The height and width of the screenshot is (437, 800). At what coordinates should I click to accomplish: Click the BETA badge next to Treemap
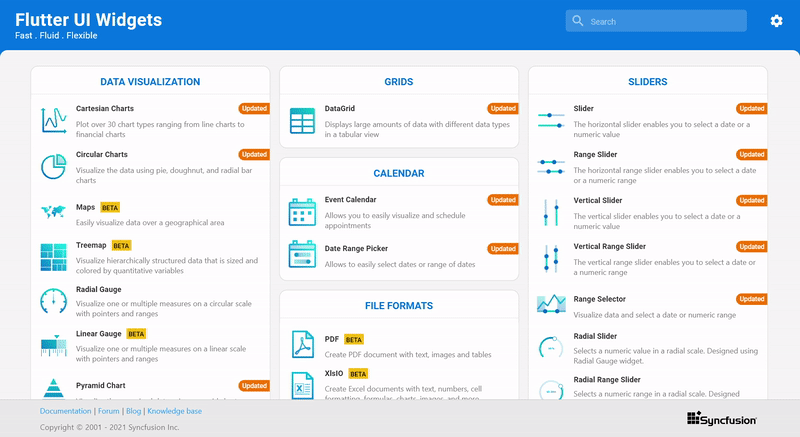tap(121, 246)
